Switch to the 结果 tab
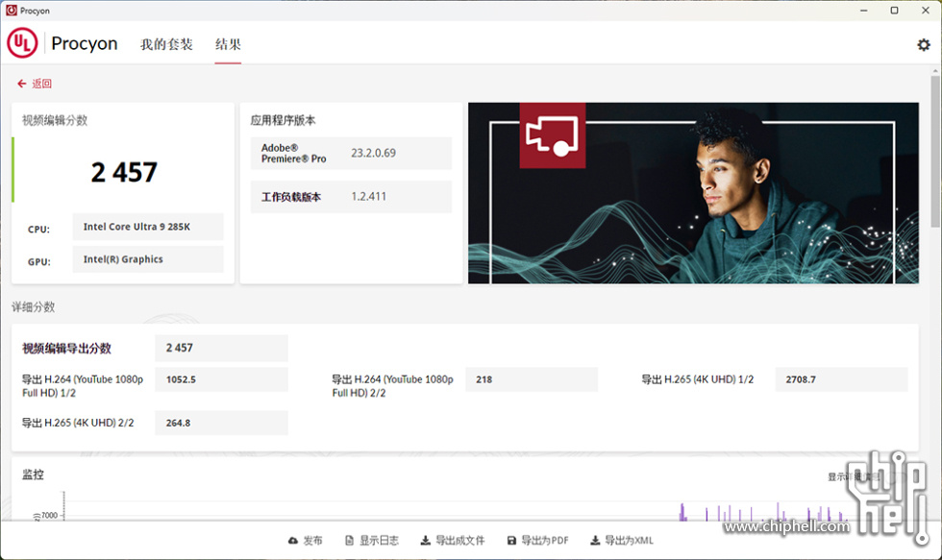 [x=229, y=44]
